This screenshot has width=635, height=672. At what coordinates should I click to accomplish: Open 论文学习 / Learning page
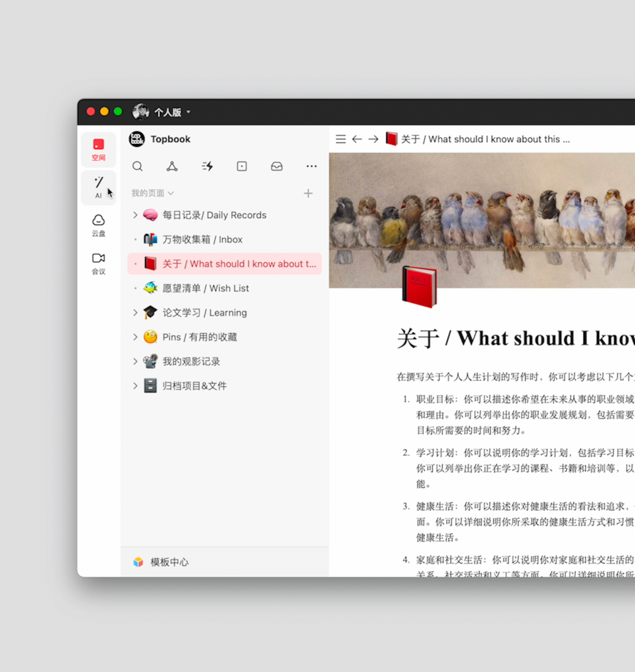pyautogui.click(x=225, y=312)
